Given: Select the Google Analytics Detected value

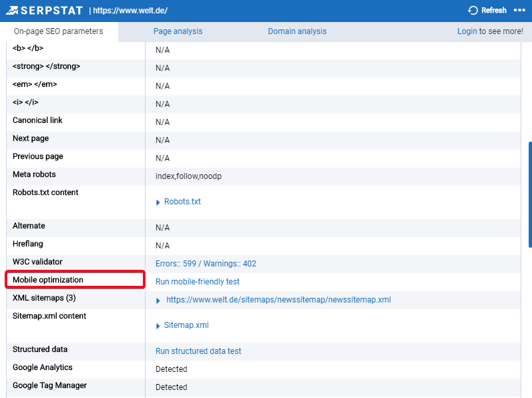Looking at the screenshot, I should [x=172, y=369].
